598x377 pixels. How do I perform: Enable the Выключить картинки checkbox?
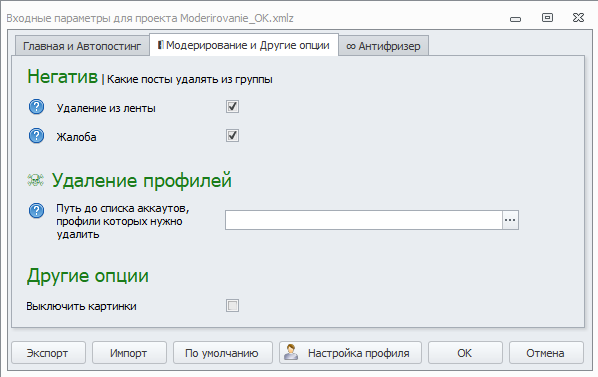[232, 305]
